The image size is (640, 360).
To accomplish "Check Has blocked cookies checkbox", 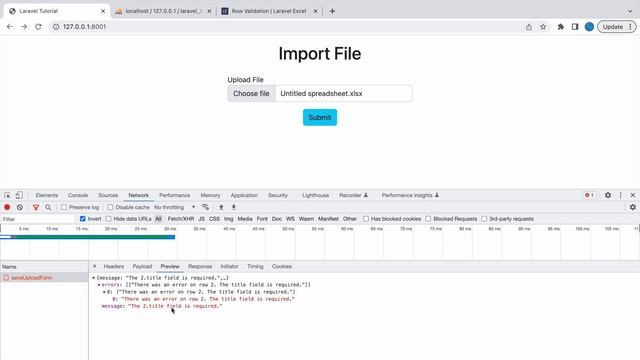I will point(366,219).
